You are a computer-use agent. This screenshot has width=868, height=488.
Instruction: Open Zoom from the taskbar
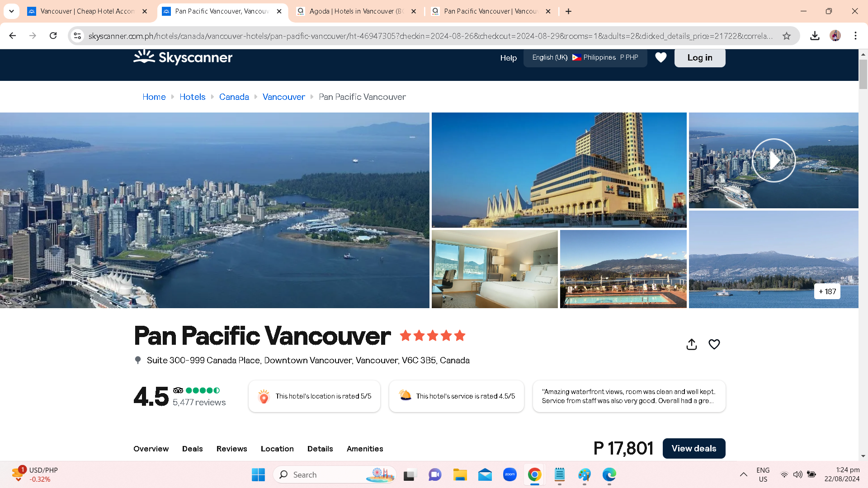(509, 474)
